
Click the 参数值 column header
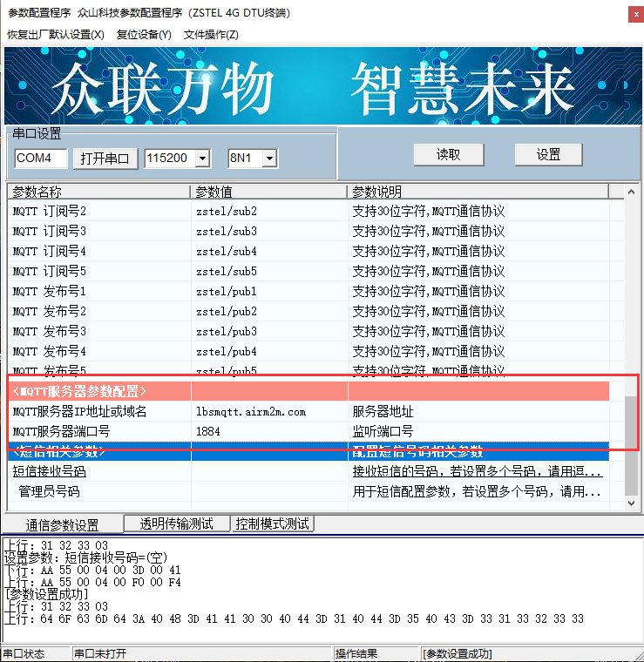268,192
